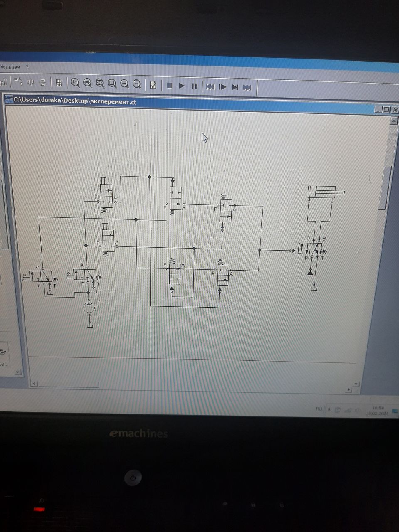Click vertical scrollbar up arrow
Screen dimensions: 399x532
(x=394, y=121)
